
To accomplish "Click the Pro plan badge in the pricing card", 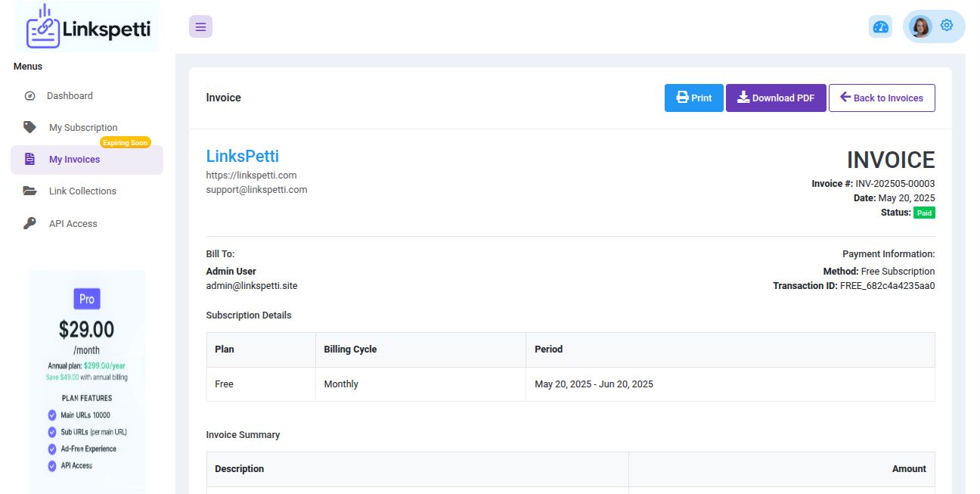I will (87, 299).
